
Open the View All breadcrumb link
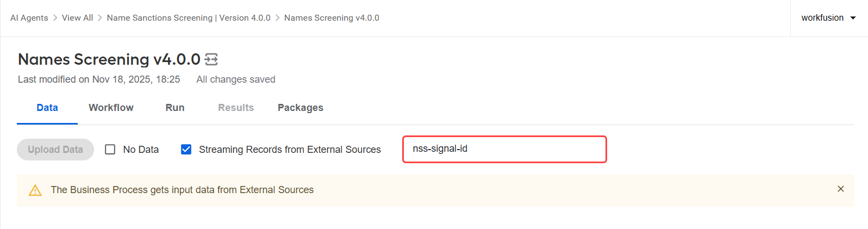77,18
